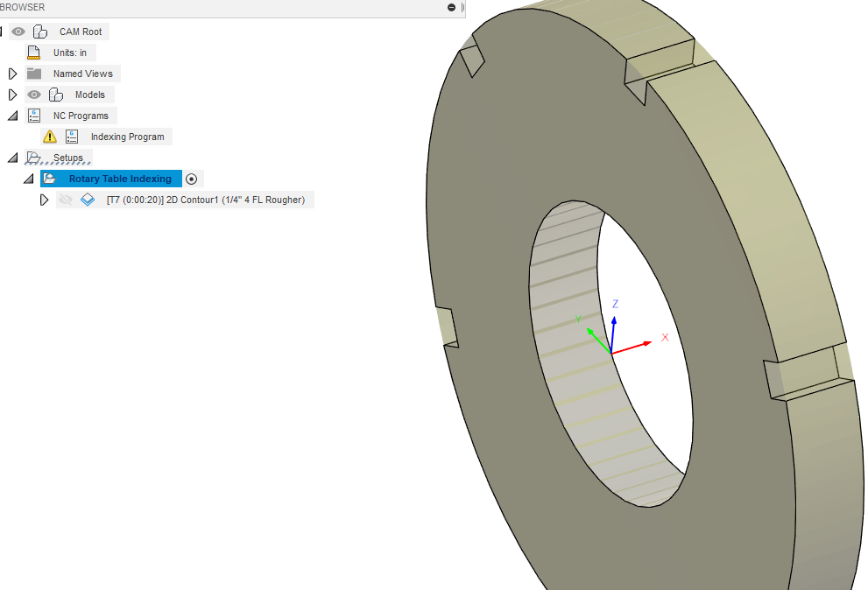Click the Indexing Program NC file icon

72,136
